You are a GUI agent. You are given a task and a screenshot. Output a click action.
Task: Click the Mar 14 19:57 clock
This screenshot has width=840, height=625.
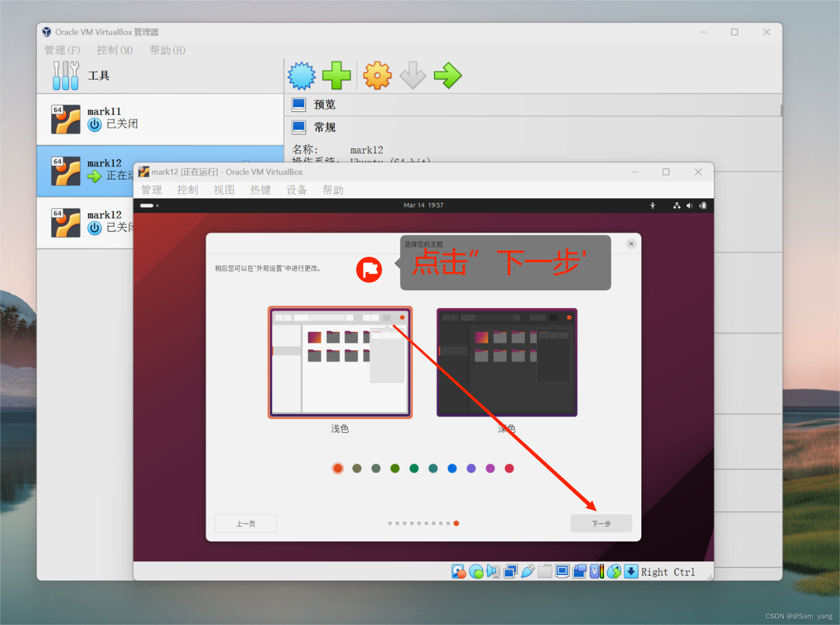coord(424,206)
